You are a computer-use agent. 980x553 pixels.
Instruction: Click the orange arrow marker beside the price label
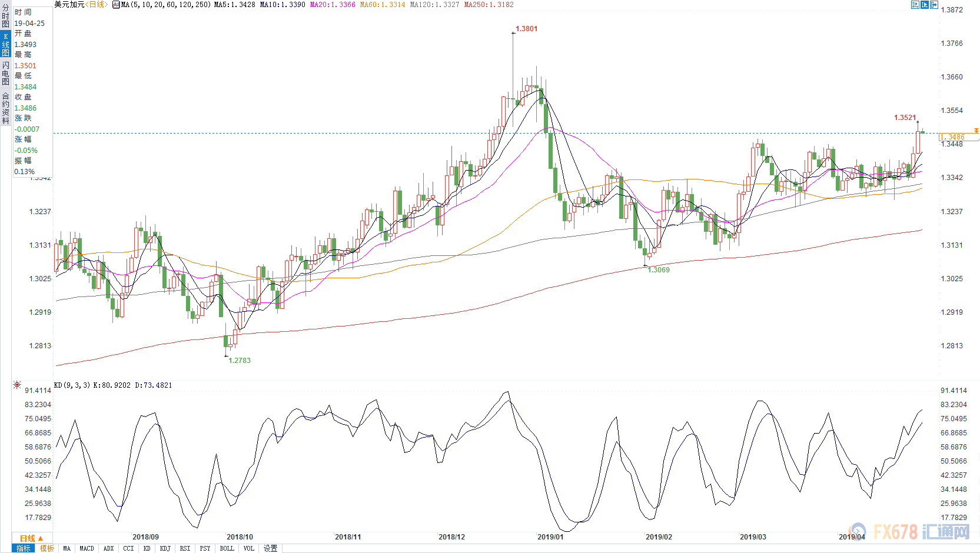pos(976,130)
